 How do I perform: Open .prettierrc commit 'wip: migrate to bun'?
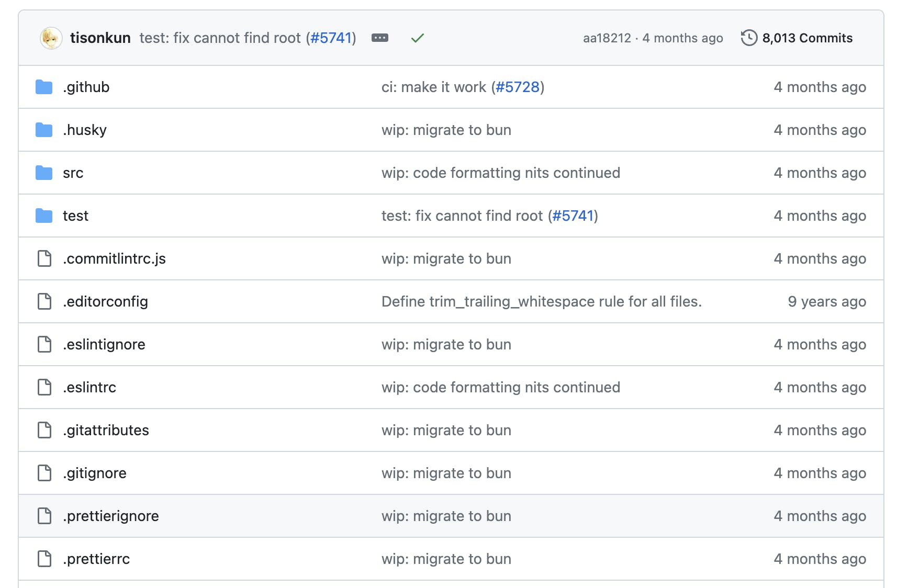click(x=446, y=559)
